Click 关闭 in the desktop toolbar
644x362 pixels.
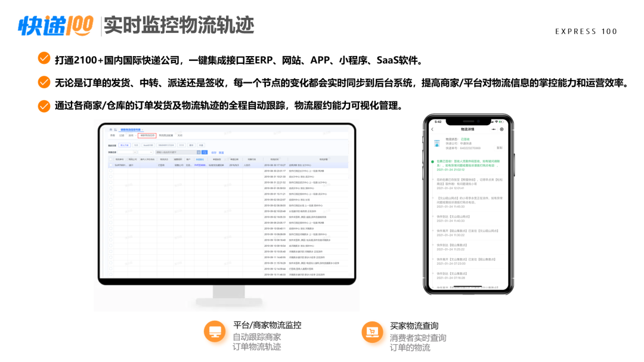click(x=180, y=135)
